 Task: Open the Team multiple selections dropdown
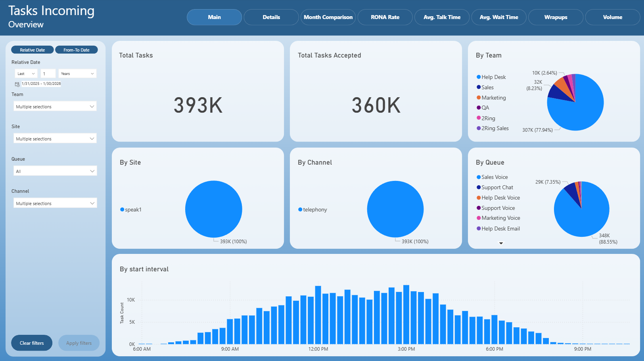point(55,106)
